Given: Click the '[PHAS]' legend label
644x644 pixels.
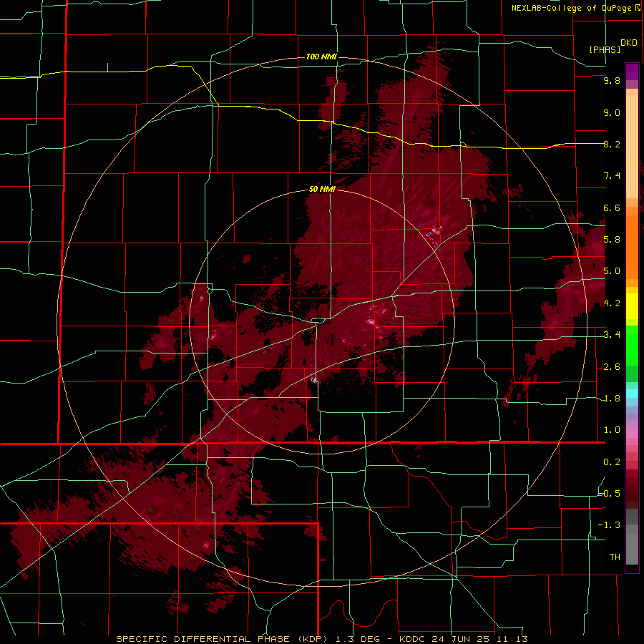Looking at the screenshot, I should pos(605,49).
